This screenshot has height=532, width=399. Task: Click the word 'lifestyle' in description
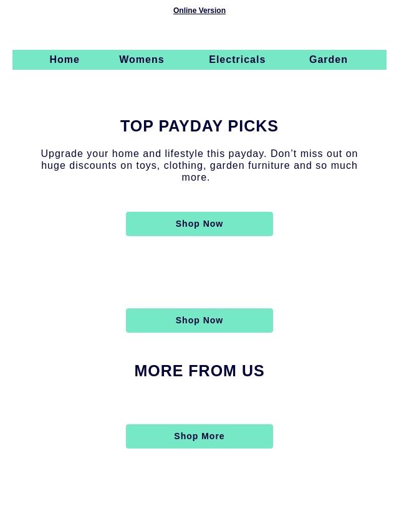(x=184, y=154)
